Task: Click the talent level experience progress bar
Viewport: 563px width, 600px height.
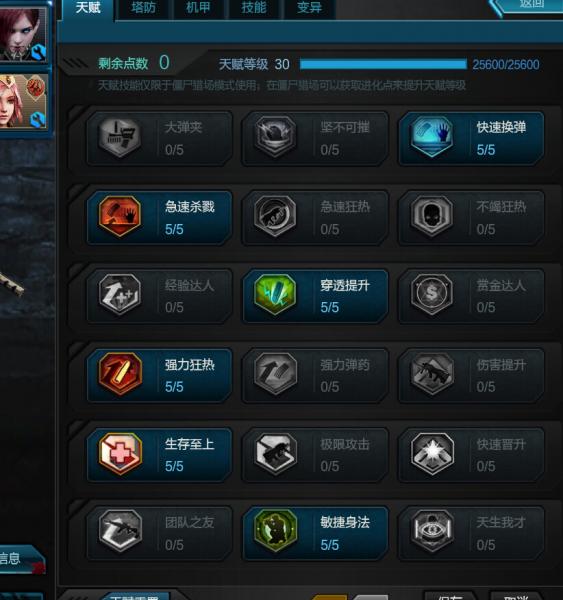Action: point(383,64)
